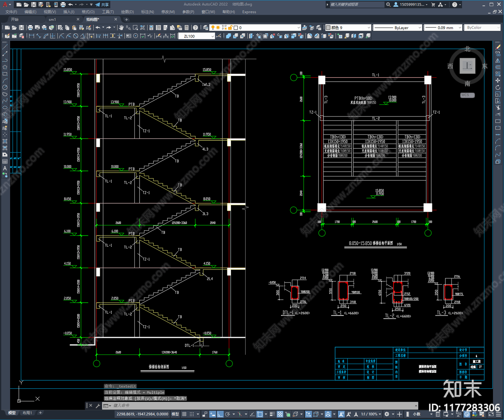504x420 pixels.
Task: Open the annotation scale 1:1 / 100% dropdown
Action: coord(371,414)
